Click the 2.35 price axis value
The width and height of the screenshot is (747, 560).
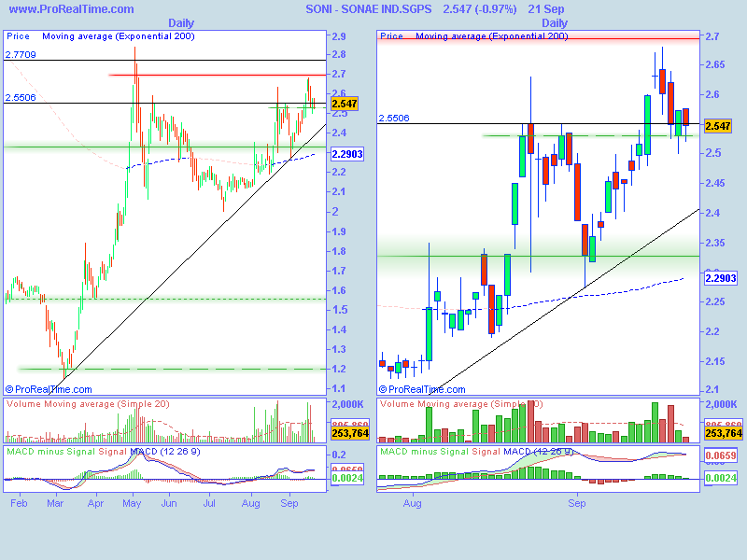point(715,243)
